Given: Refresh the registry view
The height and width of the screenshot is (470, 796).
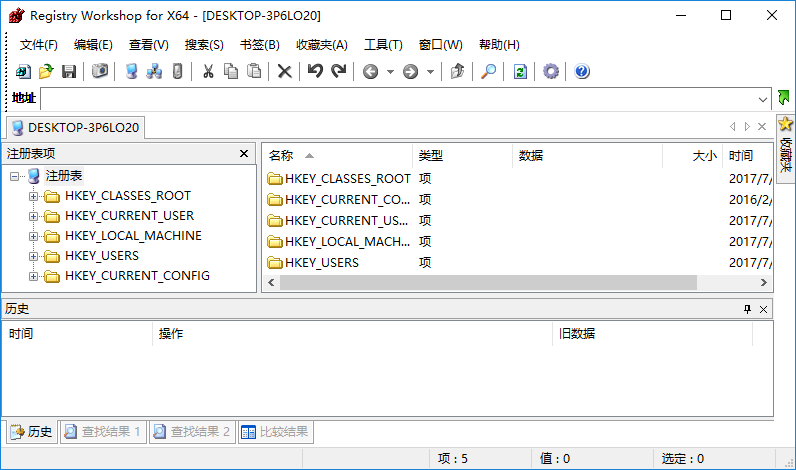Looking at the screenshot, I should pyautogui.click(x=520, y=72).
